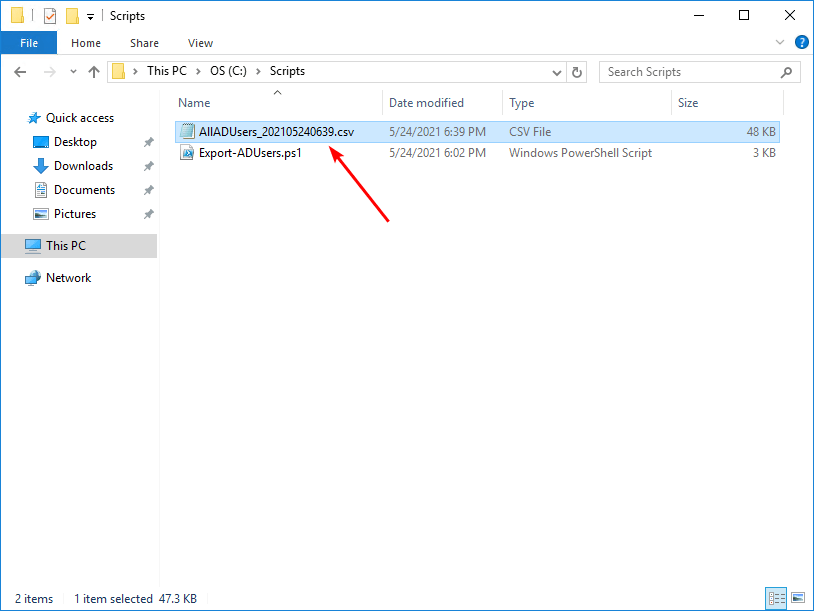Screen dimensions: 814x611
Task: Go back with the left arrow
Action: click(x=20, y=72)
